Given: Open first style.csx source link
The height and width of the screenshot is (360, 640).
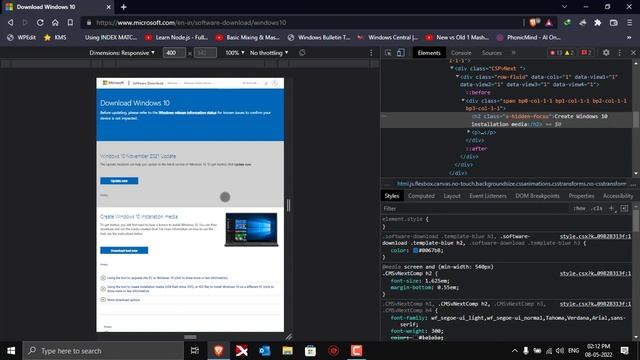Looking at the screenshot, I should [x=595, y=236].
